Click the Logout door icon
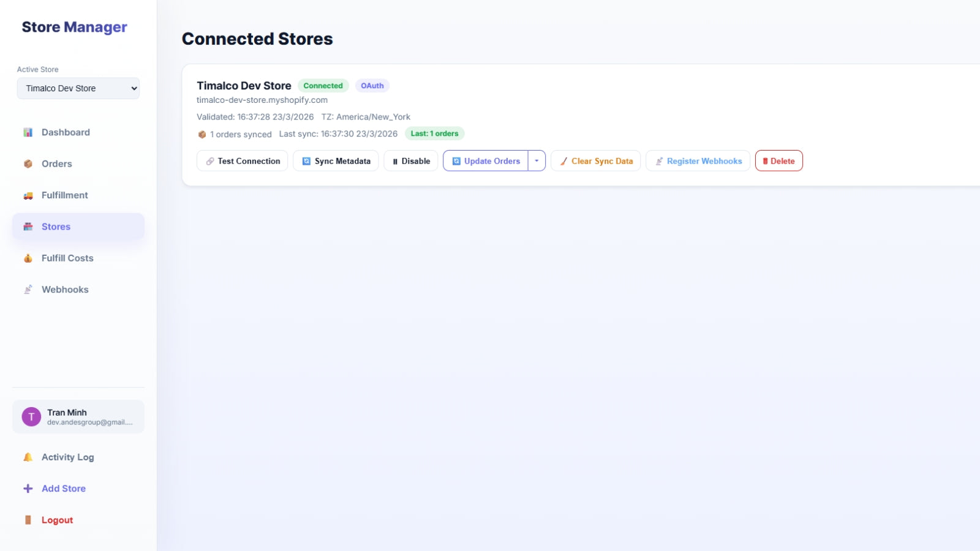The image size is (980, 551). tap(28, 520)
